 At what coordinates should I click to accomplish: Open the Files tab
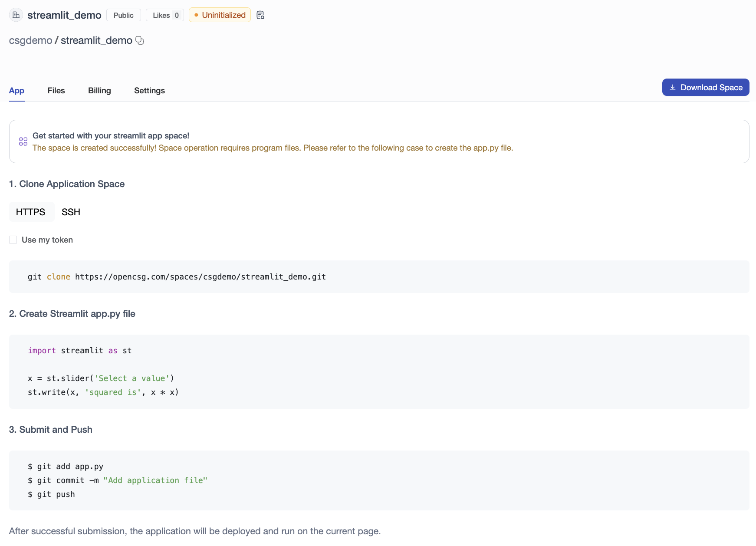56,91
